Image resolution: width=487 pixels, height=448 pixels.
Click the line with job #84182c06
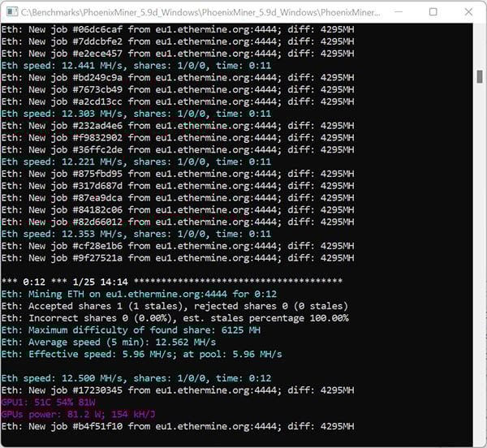[x=178, y=210]
